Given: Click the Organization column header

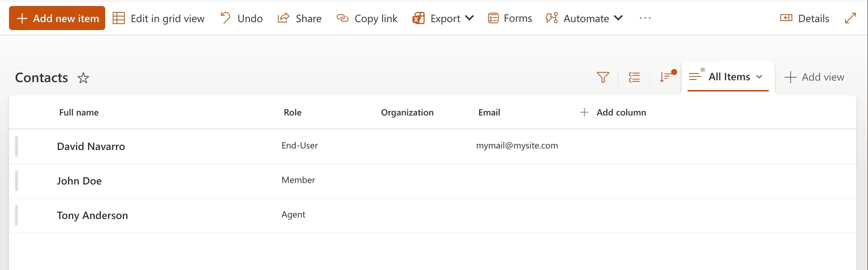Looking at the screenshot, I should [407, 112].
